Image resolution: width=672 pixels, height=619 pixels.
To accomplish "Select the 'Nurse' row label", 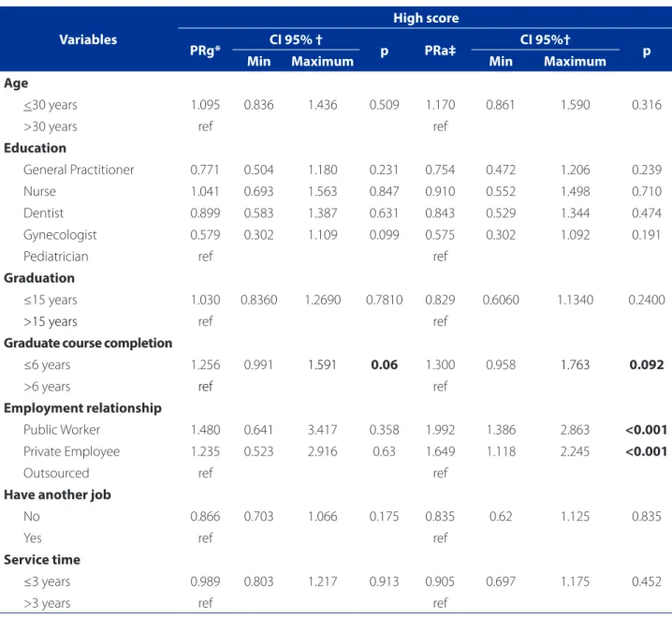I will pyautogui.click(x=39, y=192).
